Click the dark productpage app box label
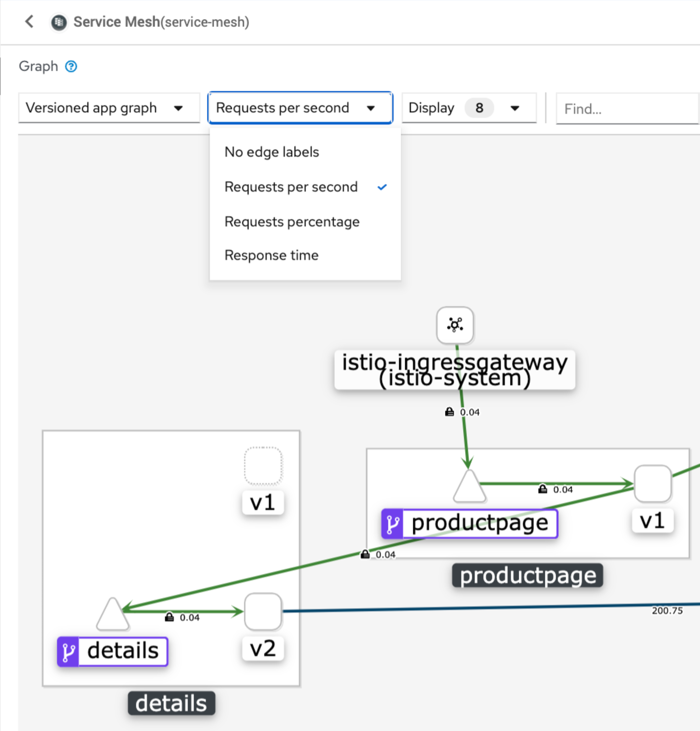The height and width of the screenshot is (731, 700). (527, 576)
